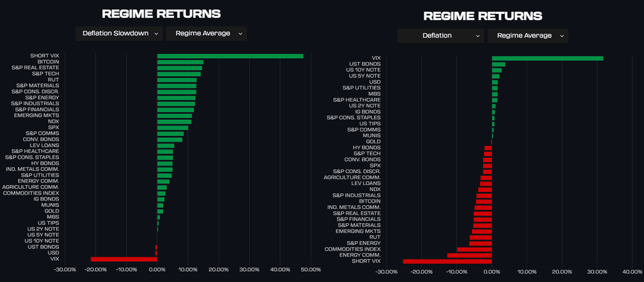Click the UST BONDS green bar in right chart
Viewport: 644px width, 282px height.
coord(498,65)
